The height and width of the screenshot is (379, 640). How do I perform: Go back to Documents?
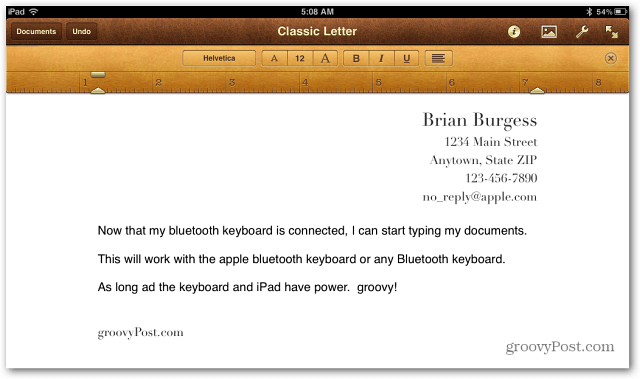pos(36,31)
